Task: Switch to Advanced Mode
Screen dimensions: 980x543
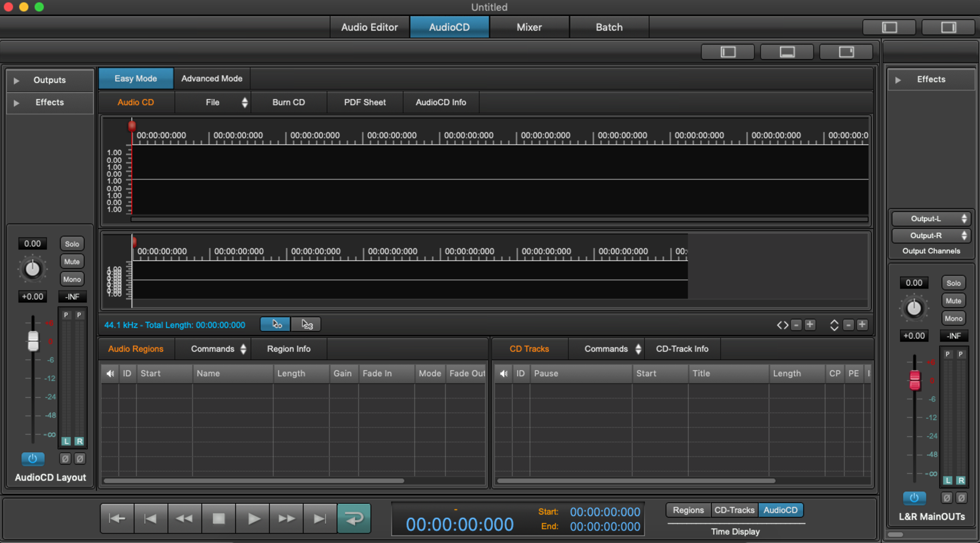Action: pyautogui.click(x=211, y=78)
